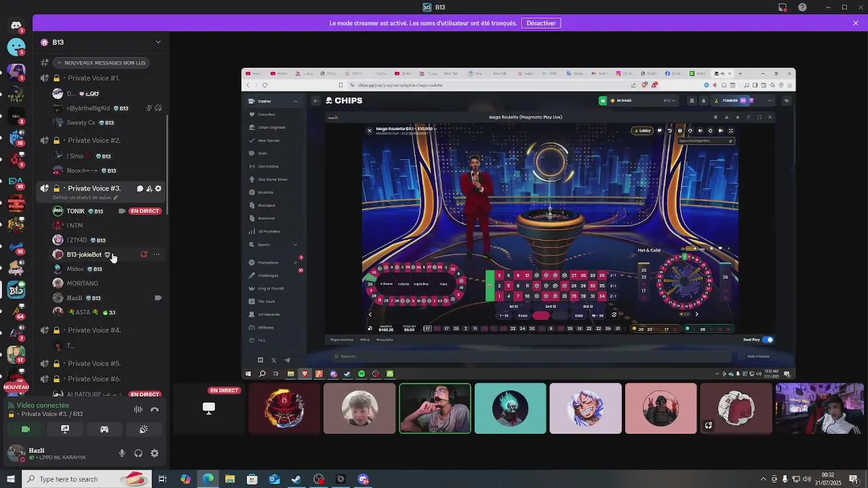
Task: Click the Lobby button in roulette game
Action: (x=642, y=131)
